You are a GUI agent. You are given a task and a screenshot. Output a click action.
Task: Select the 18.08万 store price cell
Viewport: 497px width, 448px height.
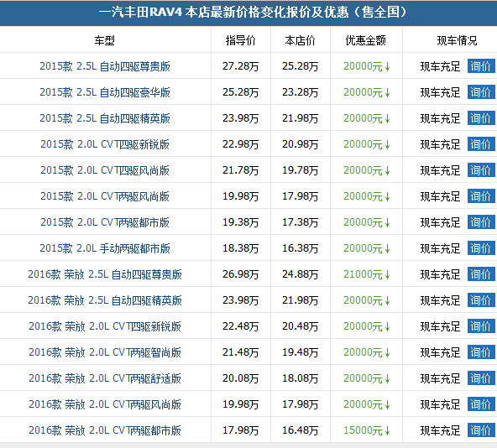point(301,378)
